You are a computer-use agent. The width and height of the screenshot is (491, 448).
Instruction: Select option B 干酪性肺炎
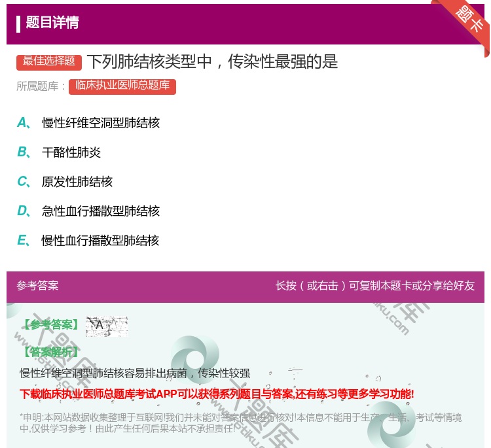click(59, 152)
